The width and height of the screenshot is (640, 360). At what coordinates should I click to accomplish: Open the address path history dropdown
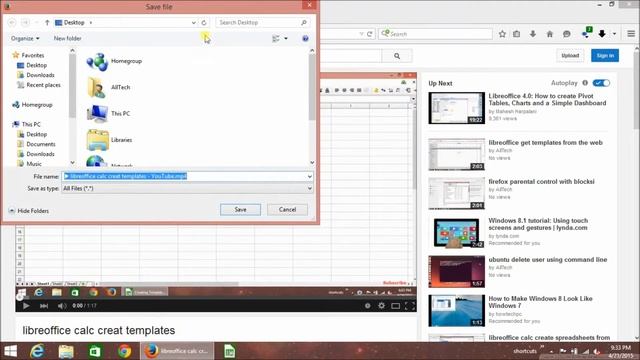[x=193, y=22]
